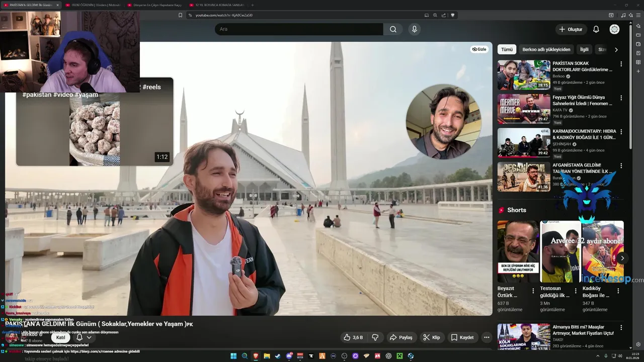Toggle channel notification bell beside Katıl
Screen dimensions: 644x362
(x=79, y=337)
